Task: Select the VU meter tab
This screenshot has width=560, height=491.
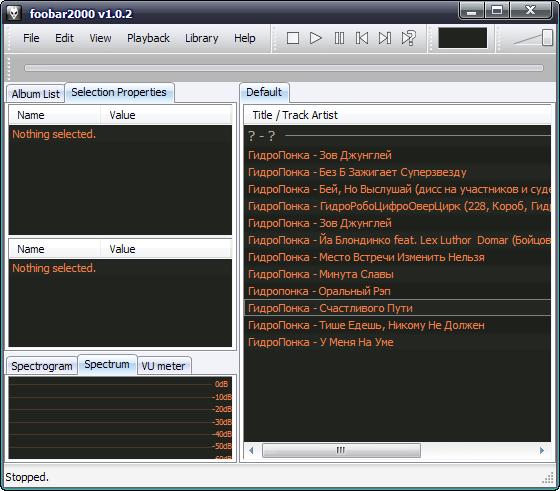Action: click(164, 366)
